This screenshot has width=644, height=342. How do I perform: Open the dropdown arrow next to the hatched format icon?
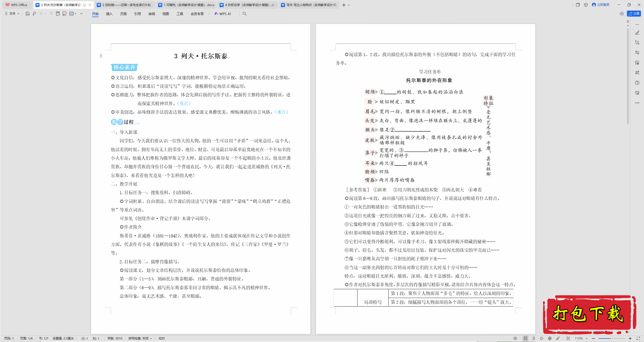tap(75, 14)
